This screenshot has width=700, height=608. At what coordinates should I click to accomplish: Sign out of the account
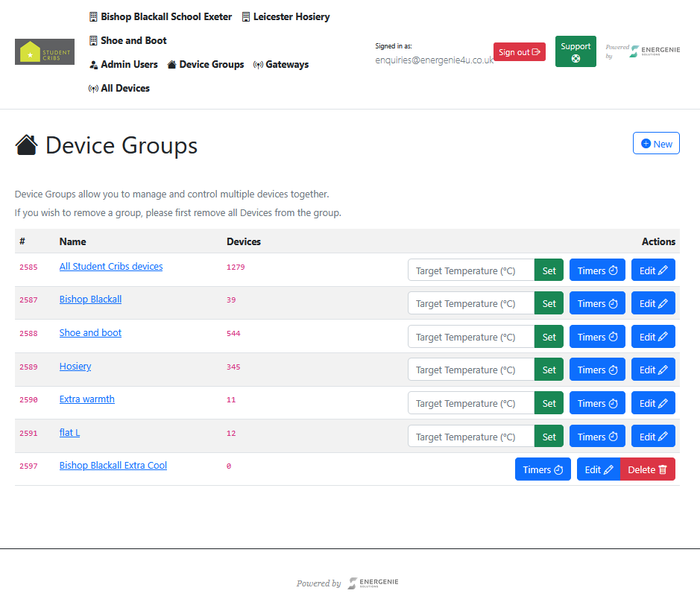click(x=519, y=52)
